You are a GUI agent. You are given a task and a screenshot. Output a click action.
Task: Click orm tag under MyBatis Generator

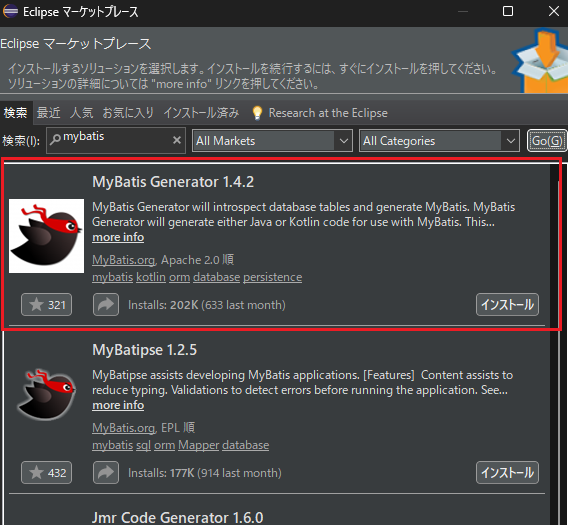click(179, 277)
